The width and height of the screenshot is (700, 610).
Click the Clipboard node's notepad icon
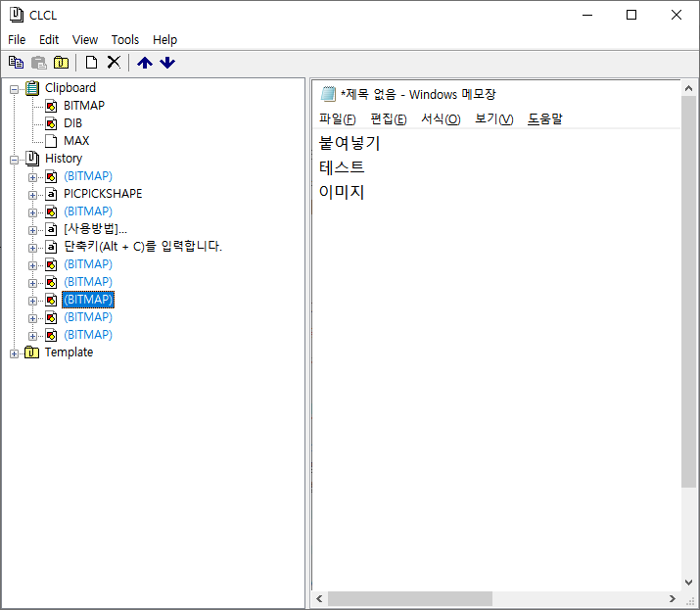[x=32, y=88]
